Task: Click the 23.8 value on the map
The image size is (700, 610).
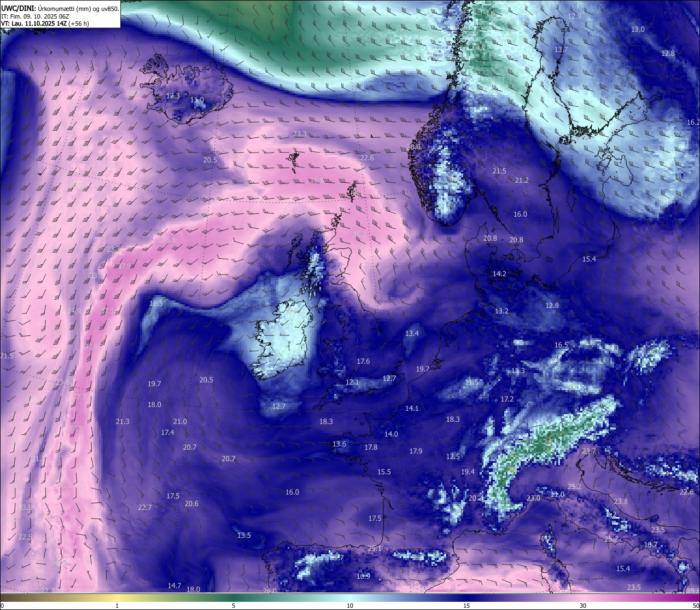Action: 621,501
